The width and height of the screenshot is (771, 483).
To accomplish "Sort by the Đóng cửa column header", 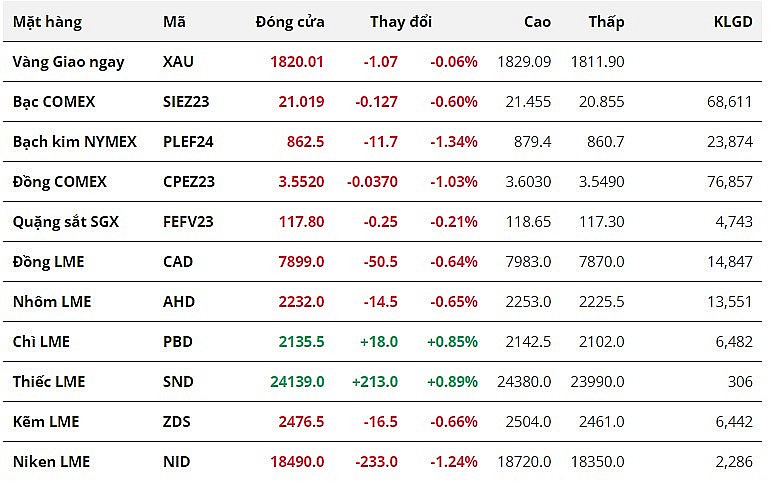I will coord(289,21).
